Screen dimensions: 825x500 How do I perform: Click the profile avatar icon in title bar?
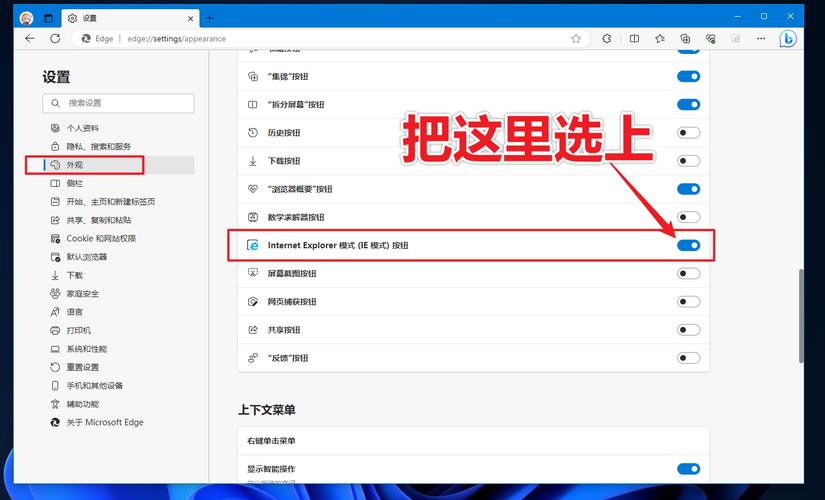pos(26,18)
